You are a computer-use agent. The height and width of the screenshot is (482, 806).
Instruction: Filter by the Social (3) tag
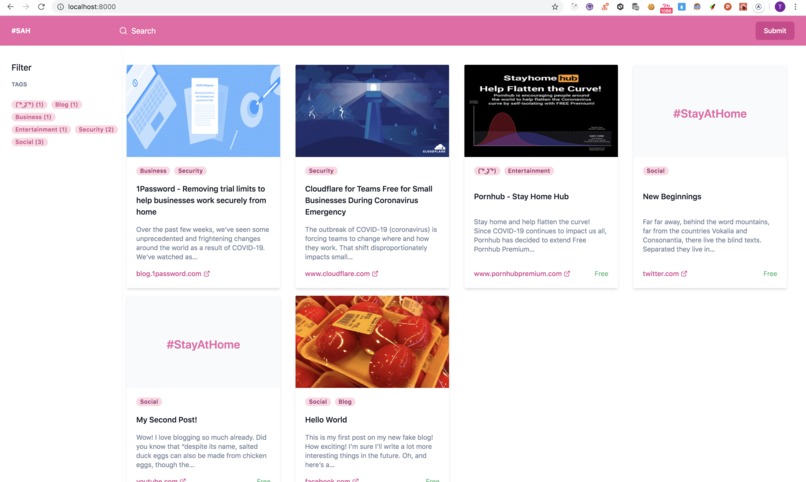pos(29,142)
